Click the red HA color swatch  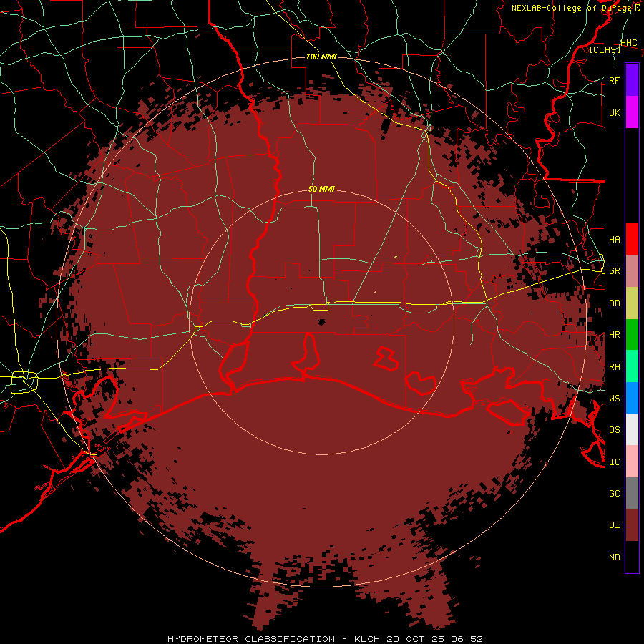click(632, 239)
